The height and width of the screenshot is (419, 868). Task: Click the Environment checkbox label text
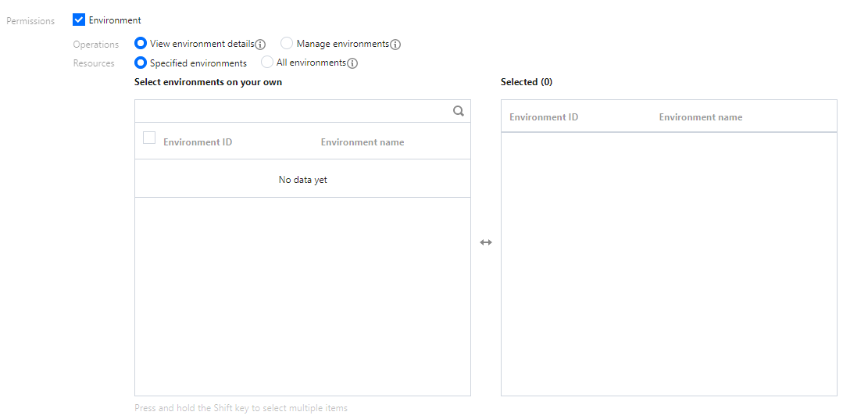[x=115, y=20]
